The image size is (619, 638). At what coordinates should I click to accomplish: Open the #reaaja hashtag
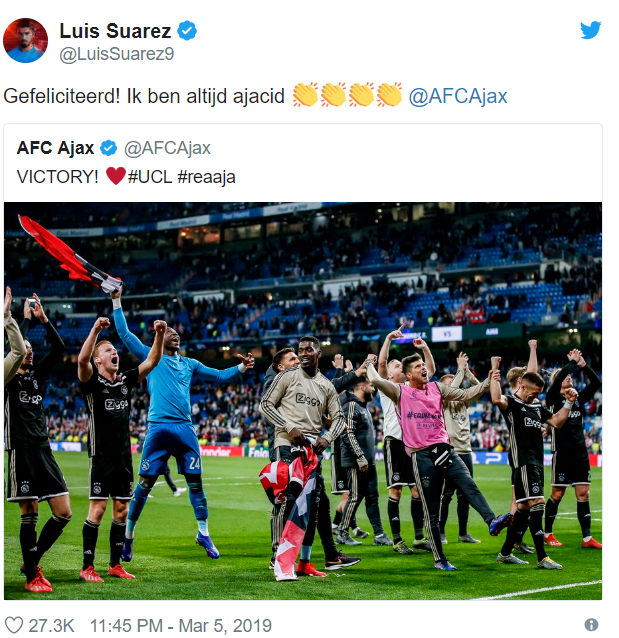coord(206,177)
